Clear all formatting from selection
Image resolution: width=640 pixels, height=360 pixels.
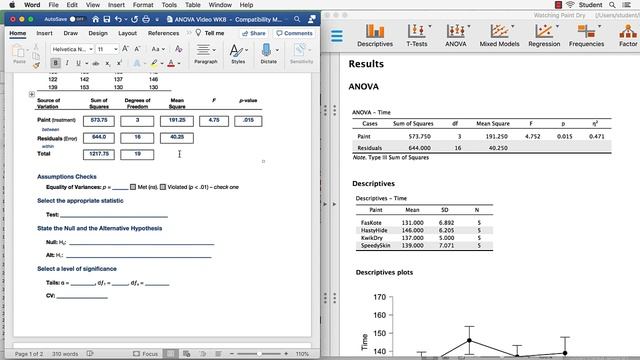[178, 49]
